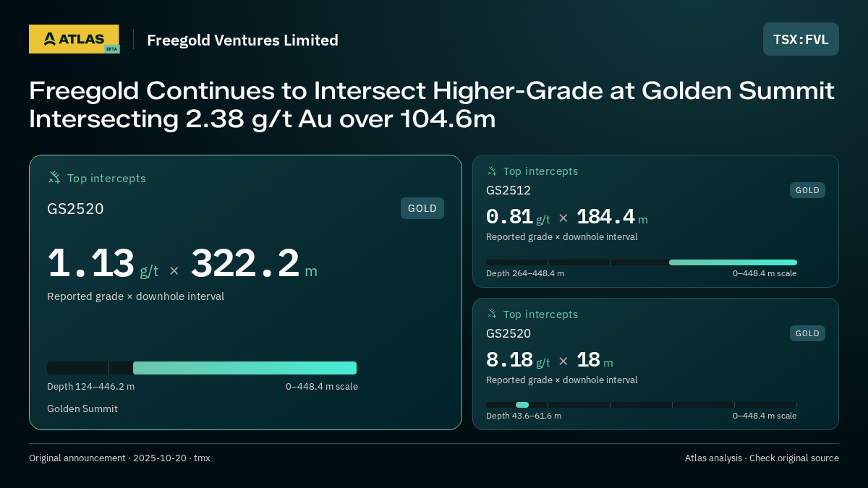Click the 322.2 m interval value
The height and width of the screenshot is (488, 868).
245,264
